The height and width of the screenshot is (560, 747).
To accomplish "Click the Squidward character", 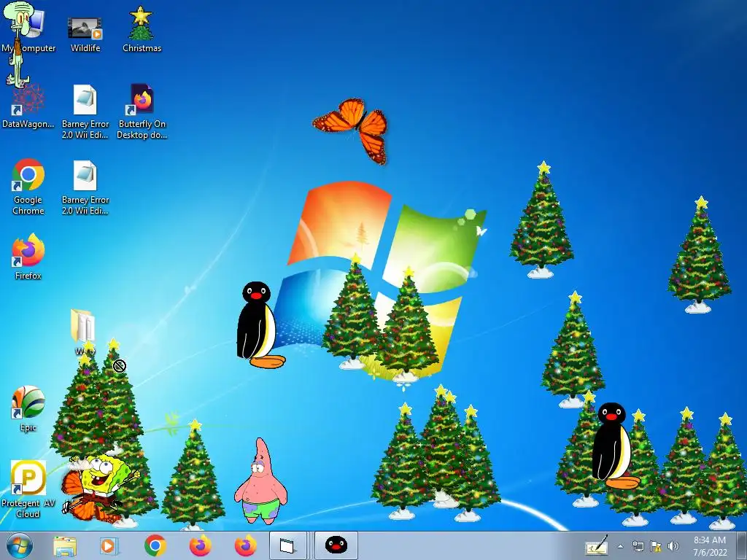I will pyautogui.click(x=18, y=45).
